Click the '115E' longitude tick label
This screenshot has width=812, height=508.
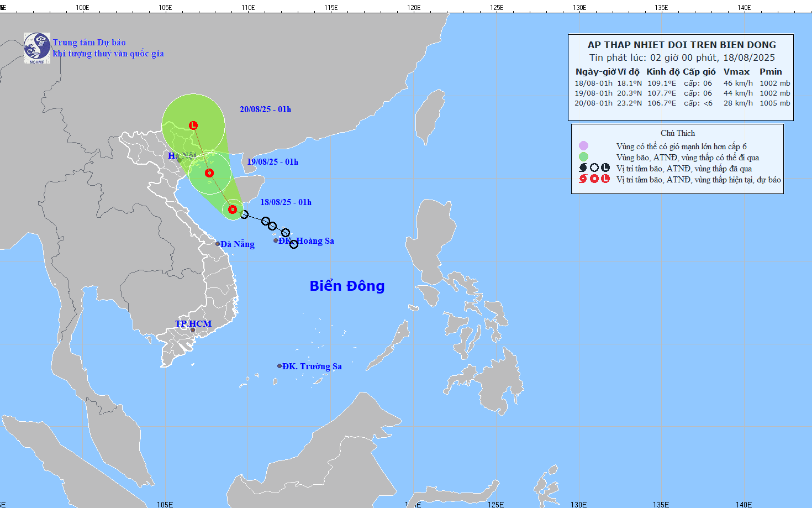click(331, 7)
